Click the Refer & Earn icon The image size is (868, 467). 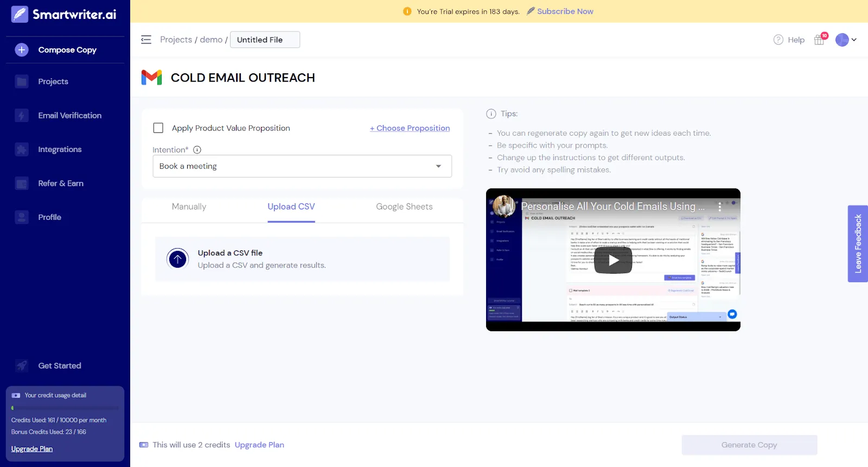click(x=22, y=183)
